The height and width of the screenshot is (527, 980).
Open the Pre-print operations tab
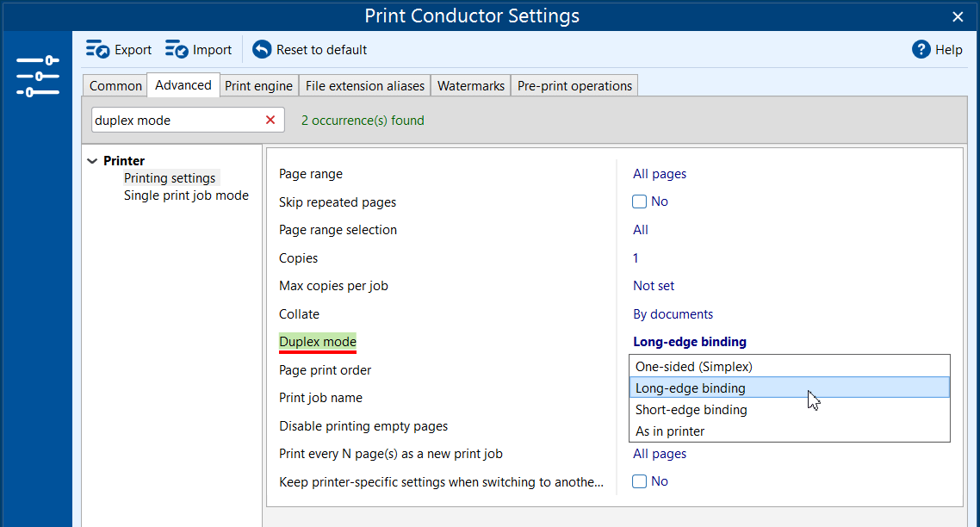(574, 86)
